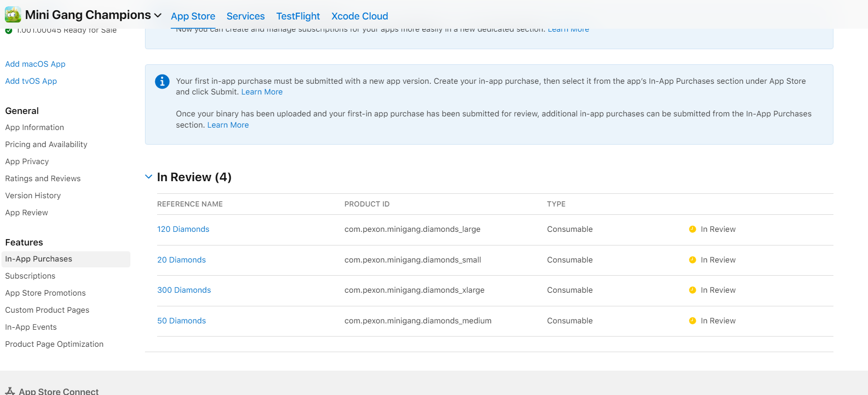The width and height of the screenshot is (868, 395).
Task: Switch to the TestFlight tab
Action: tap(298, 16)
